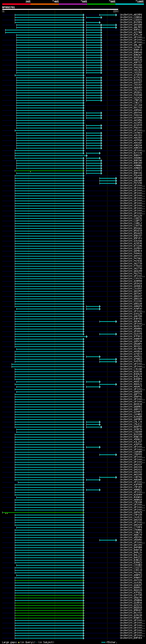Viewport: 146px width, 644px height.
Task: Click the UniRef100_P41042 label
Action: coord(131,573)
